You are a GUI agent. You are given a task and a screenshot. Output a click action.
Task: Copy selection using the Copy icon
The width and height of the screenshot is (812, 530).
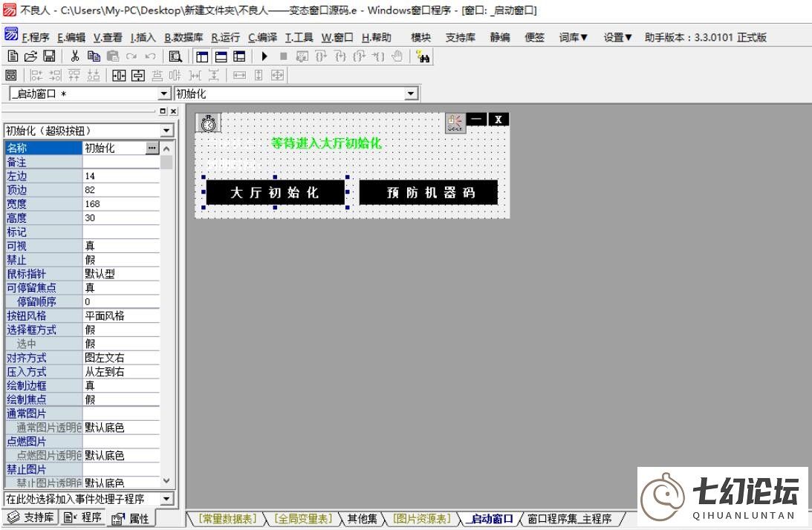coord(94,56)
